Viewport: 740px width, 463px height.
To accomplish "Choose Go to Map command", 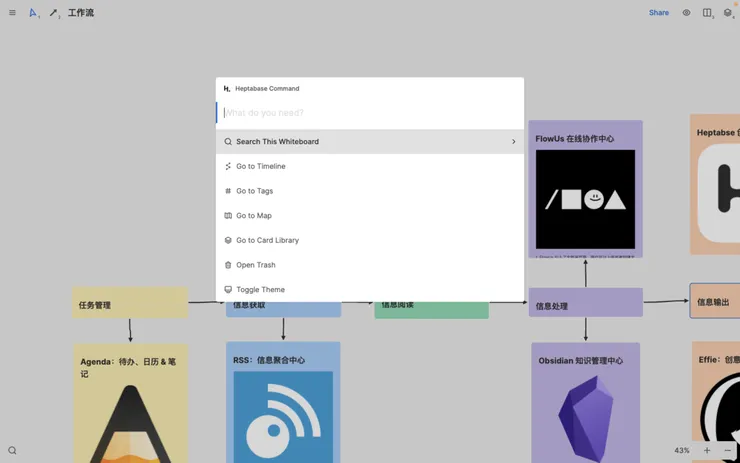I will 370,216.
